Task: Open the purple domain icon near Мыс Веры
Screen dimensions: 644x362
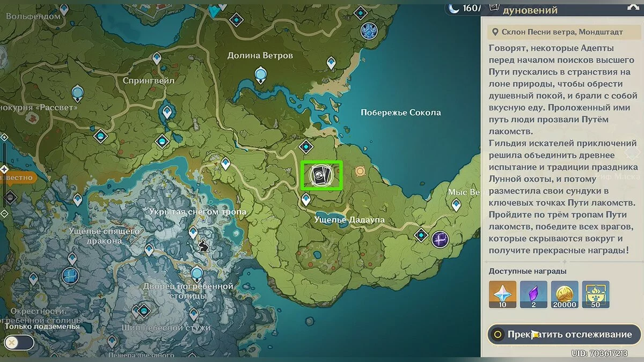Action: (x=440, y=239)
